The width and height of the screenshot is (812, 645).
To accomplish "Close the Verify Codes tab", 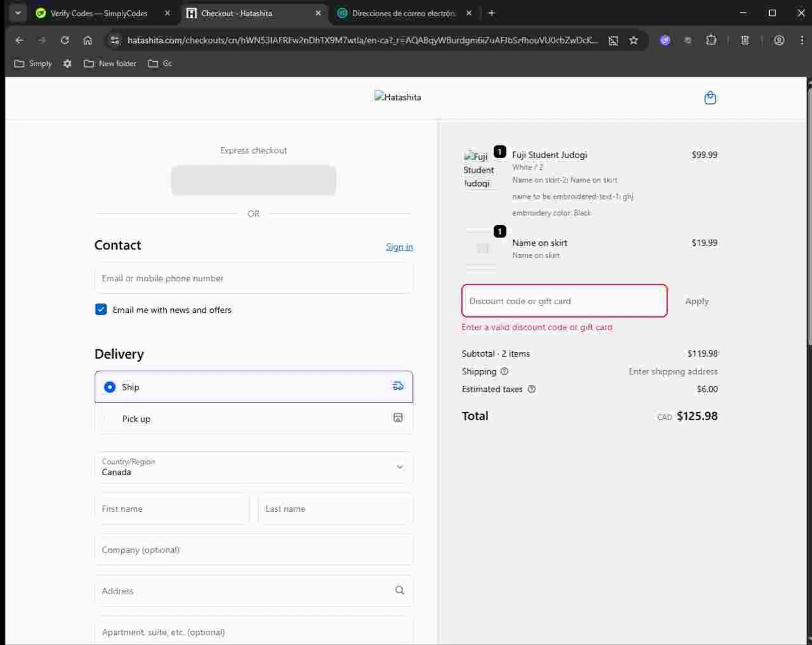I will point(167,13).
